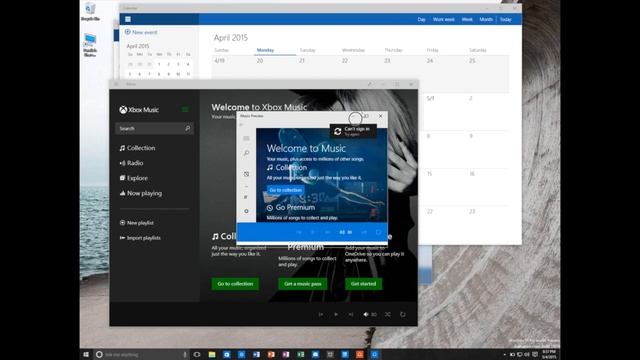Click volume speaker icon in Xbox Music player
Viewport: 640px width, 360px height.
[x=366, y=314]
